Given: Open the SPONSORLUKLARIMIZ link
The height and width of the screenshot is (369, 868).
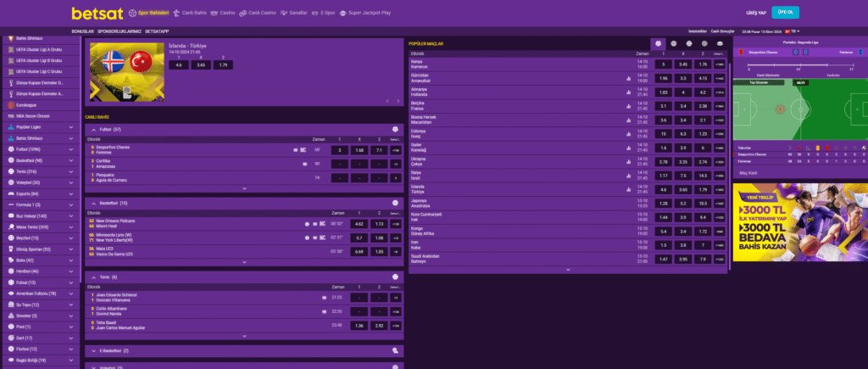Looking at the screenshot, I should pyautogui.click(x=120, y=31).
